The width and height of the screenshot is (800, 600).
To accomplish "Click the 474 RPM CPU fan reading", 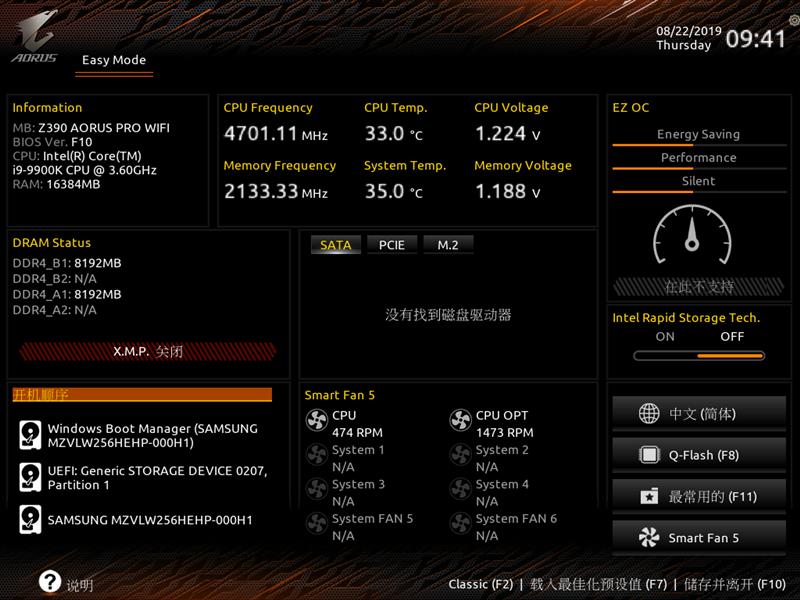I will (x=357, y=433).
